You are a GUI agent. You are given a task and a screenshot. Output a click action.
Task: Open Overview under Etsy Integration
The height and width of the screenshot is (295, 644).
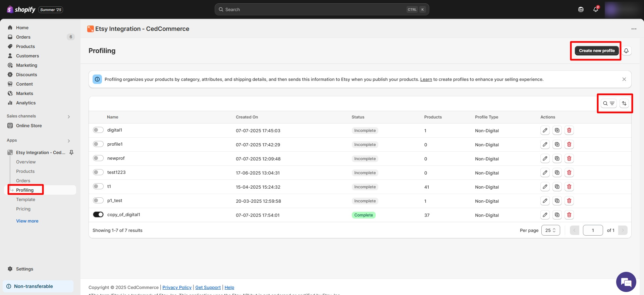(26, 162)
